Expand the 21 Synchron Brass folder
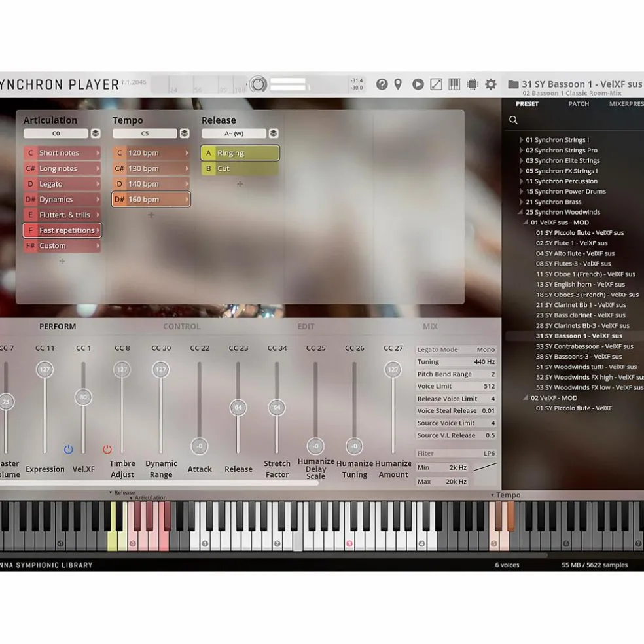 [x=521, y=202]
